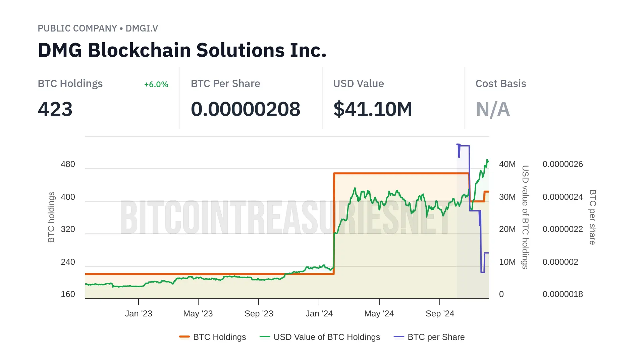
Task: Click the USD Value $41.10M figure
Action: (x=373, y=109)
